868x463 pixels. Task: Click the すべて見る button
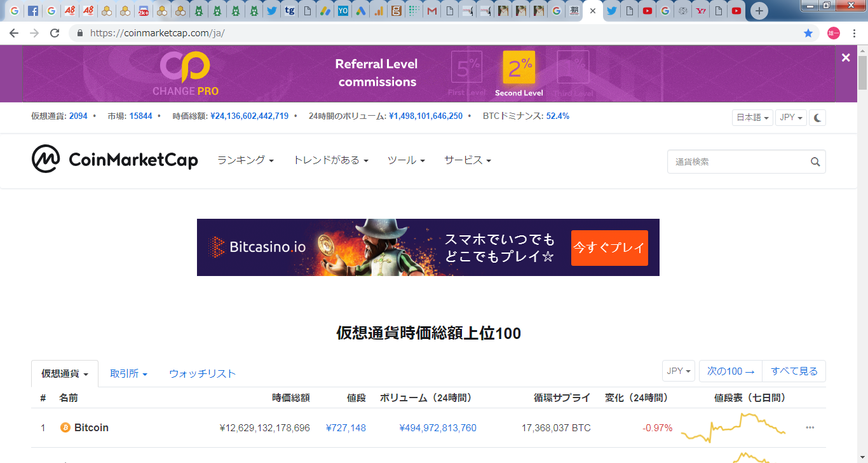[794, 371]
